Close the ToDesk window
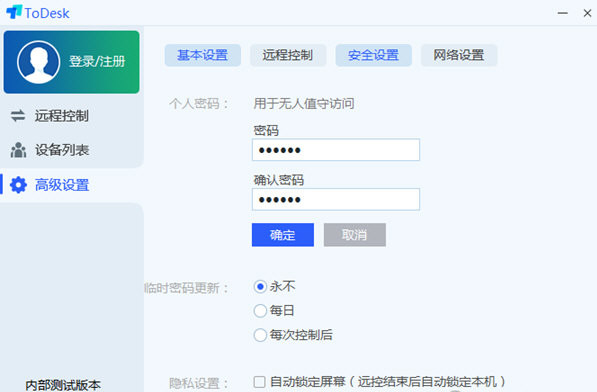Viewport: 597px width, 392px height. [x=587, y=13]
